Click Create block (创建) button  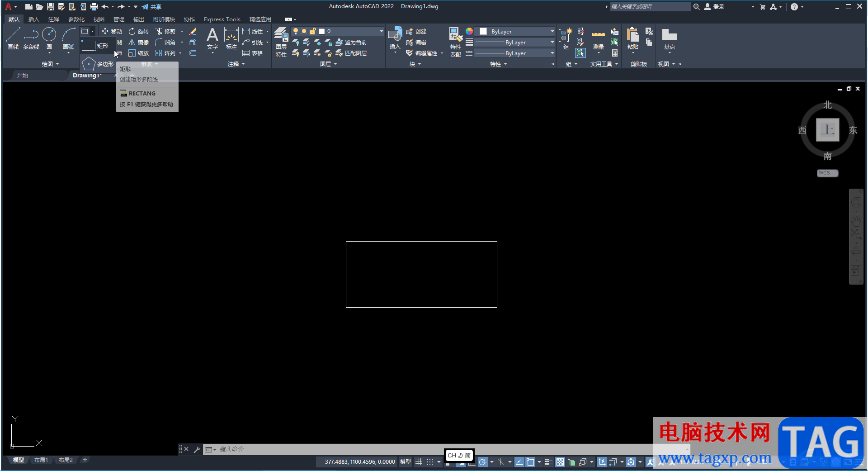(x=416, y=31)
